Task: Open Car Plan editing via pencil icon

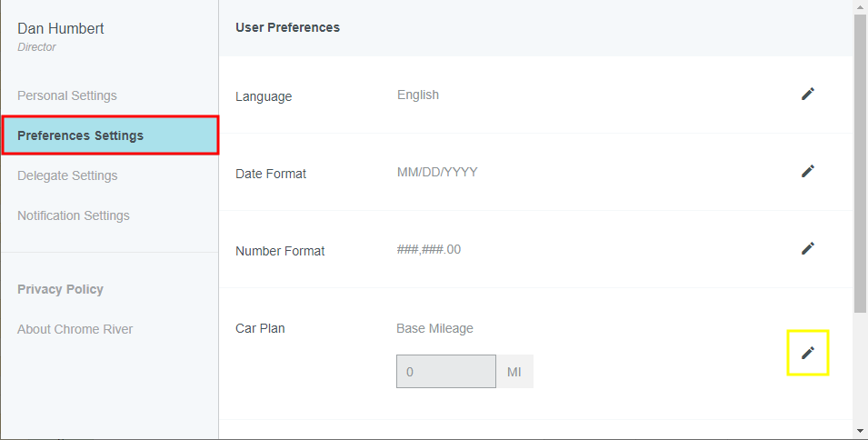Action: pos(807,353)
